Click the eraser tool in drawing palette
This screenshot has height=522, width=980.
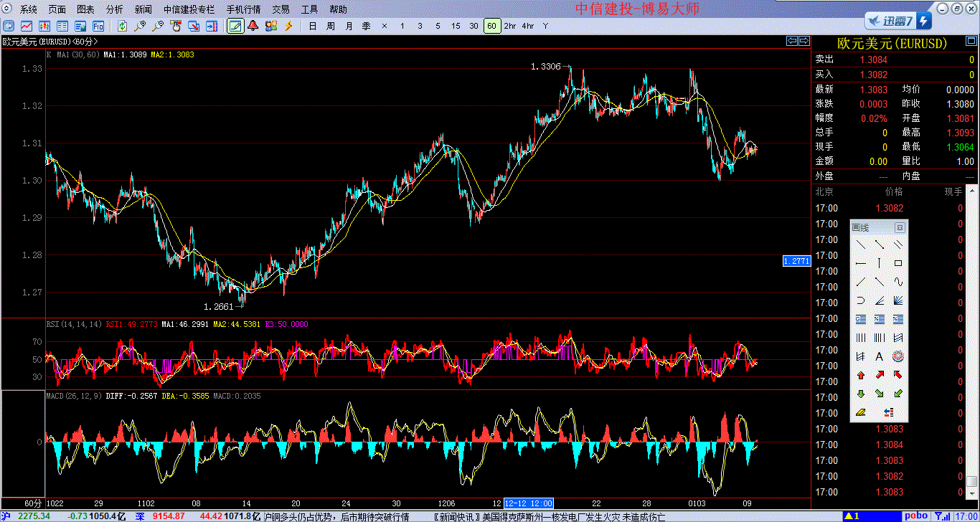(860, 412)
